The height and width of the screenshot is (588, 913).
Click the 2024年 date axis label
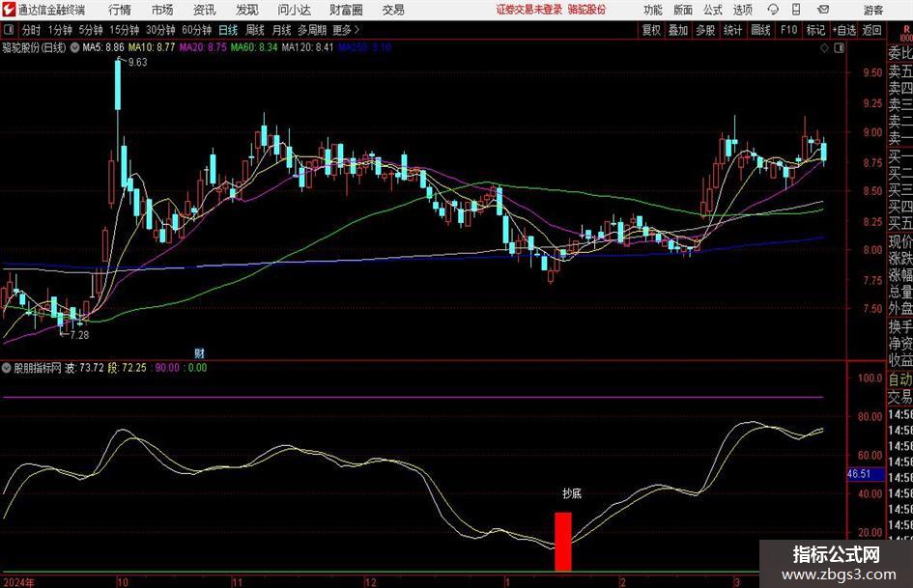click(x=18, y=582)
